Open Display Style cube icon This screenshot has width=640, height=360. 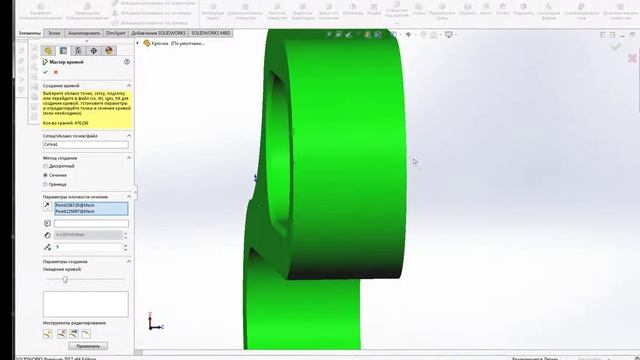coord(393,35)
